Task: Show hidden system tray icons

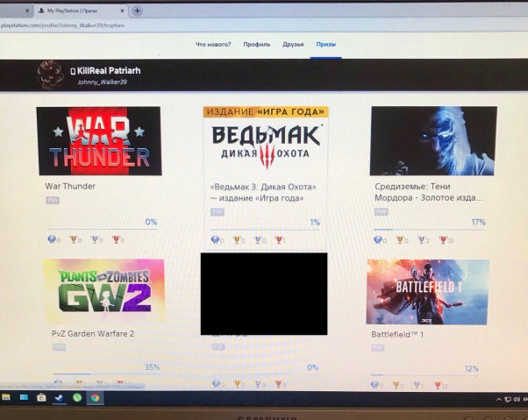Action: pos(499,400)
